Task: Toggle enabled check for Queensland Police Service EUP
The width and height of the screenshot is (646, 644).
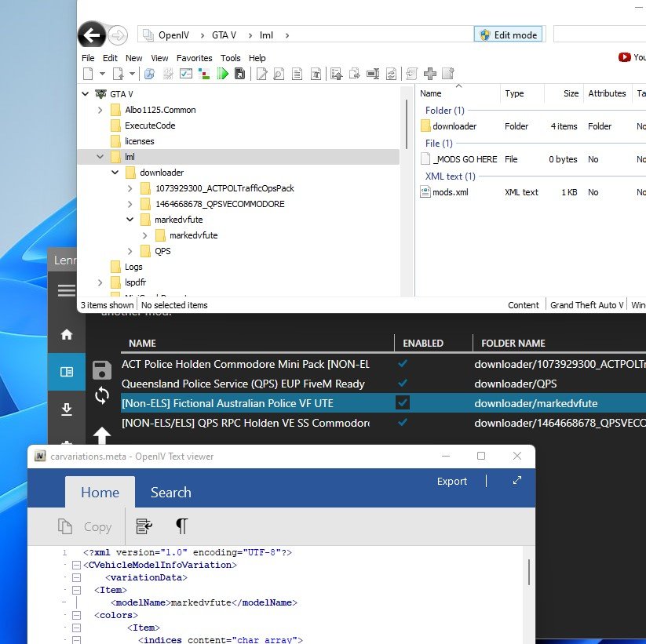Action: [x=403, y=384]
